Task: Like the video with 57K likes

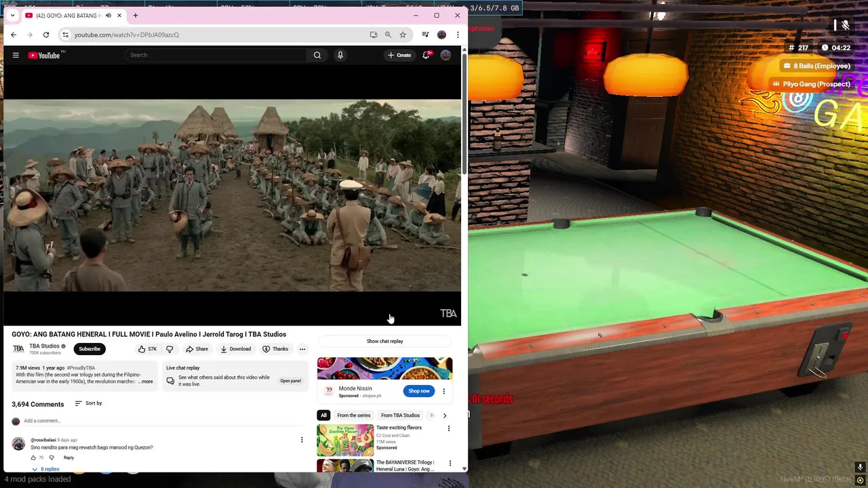Action: pyautogui.click(x=147, y=349)
